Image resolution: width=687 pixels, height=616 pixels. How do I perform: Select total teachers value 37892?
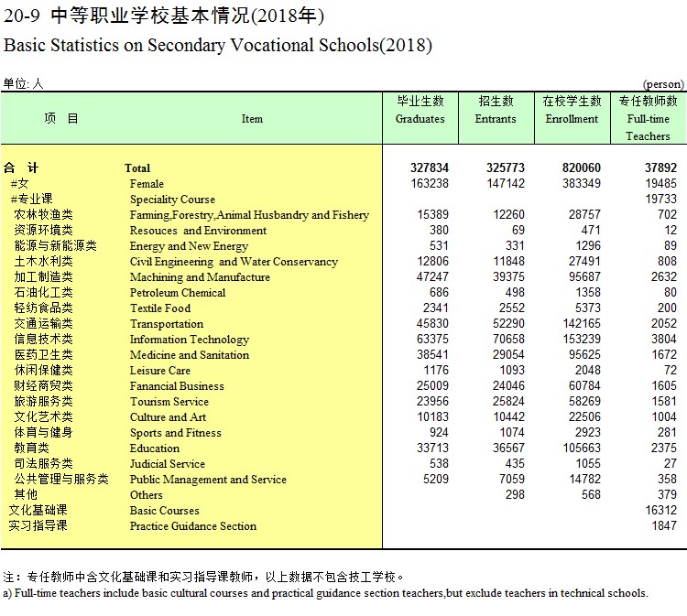click(660, 168)
